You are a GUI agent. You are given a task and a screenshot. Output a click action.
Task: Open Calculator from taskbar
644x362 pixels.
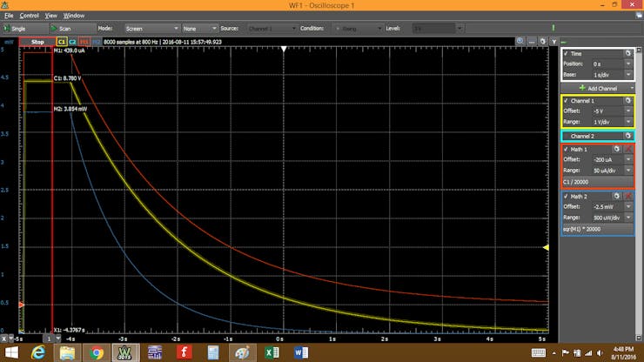click(x=212, y=352)
